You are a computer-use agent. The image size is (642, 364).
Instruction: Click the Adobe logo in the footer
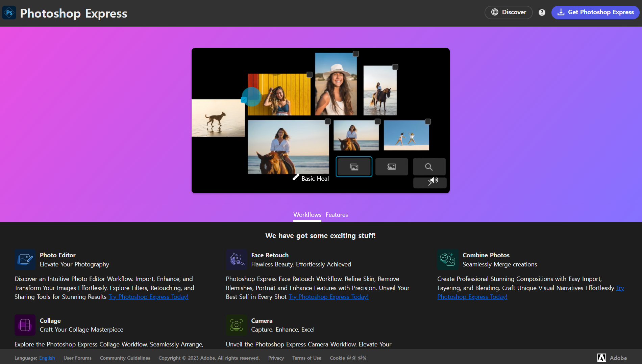click(601, 358)
